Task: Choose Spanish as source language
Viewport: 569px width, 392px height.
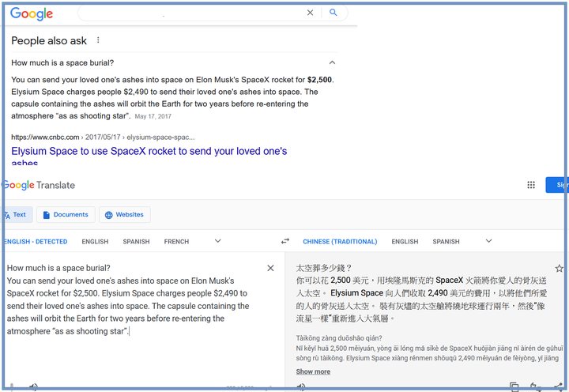Action: [x=136, y=241]
